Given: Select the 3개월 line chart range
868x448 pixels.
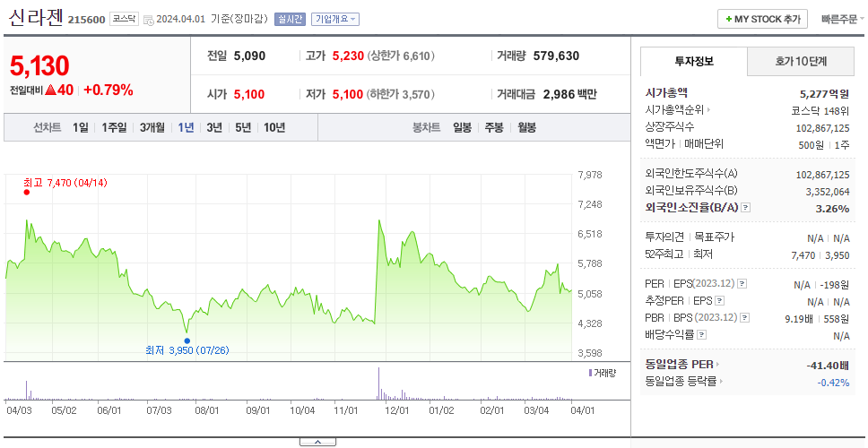Looking at the screenshot, I should click(x=152, y=128).
